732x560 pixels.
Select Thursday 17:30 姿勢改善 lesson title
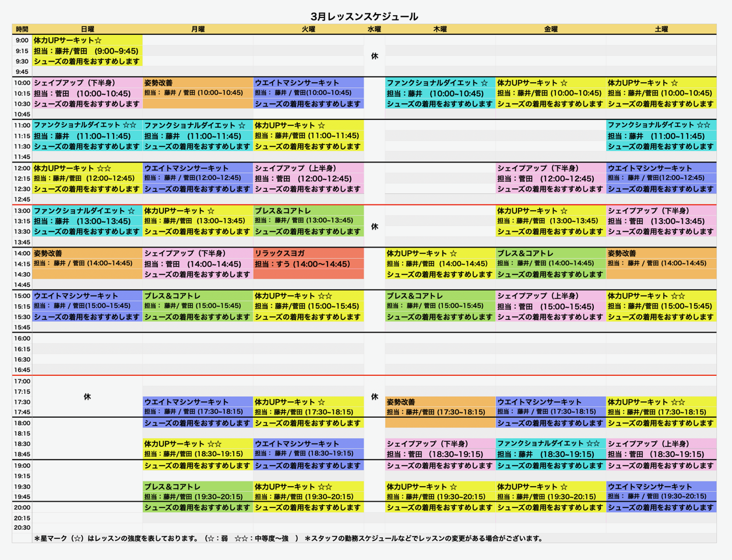pos(401,402)
